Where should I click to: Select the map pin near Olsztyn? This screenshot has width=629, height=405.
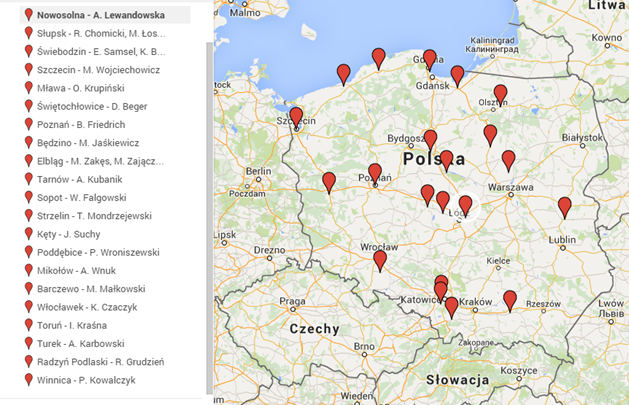[x=500, y=94]
